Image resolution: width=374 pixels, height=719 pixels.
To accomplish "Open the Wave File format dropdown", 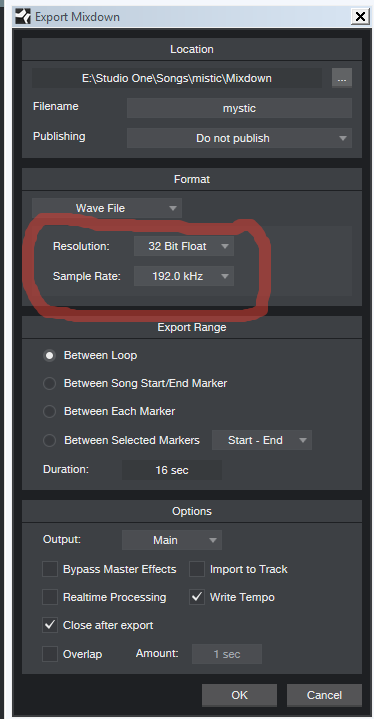I will tap(107, 208).
